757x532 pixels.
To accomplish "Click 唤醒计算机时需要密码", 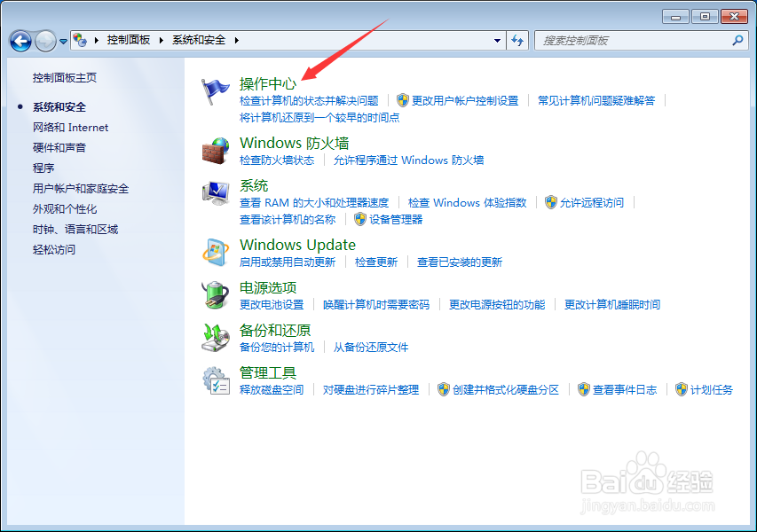I will pos(376,304).
